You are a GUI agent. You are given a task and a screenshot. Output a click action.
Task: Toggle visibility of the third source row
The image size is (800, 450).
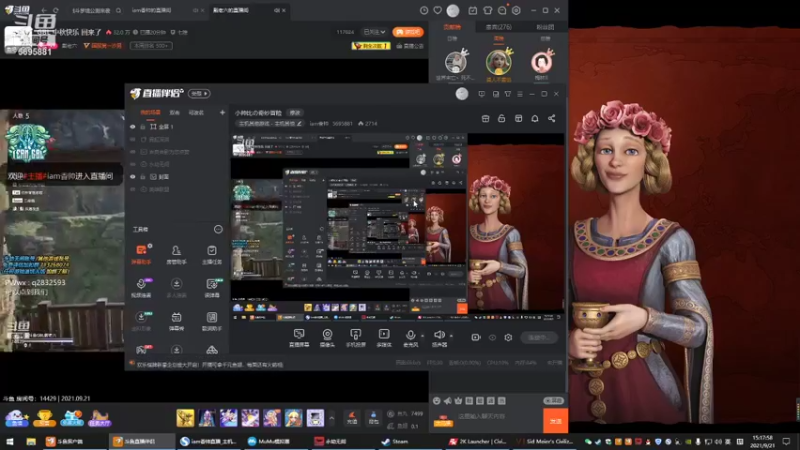133,152
